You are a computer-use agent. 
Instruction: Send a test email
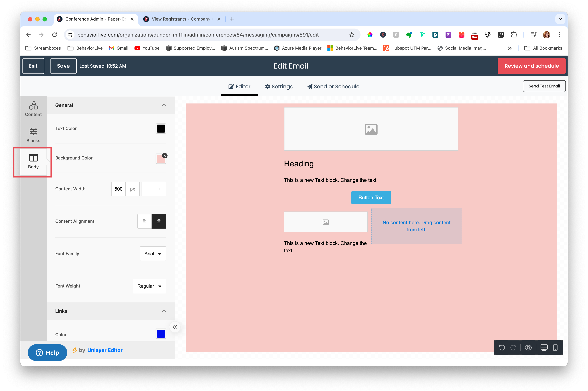[544, 86]
